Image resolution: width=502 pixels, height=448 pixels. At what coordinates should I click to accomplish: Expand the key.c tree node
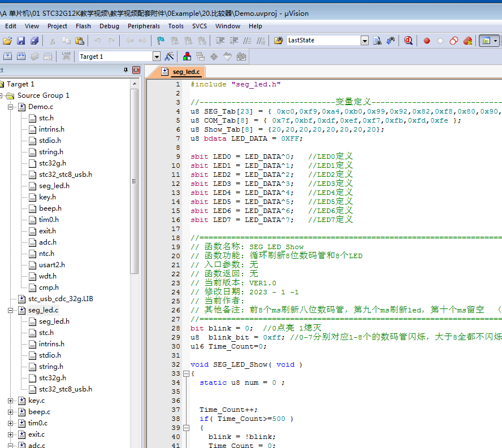pos(11,401)
